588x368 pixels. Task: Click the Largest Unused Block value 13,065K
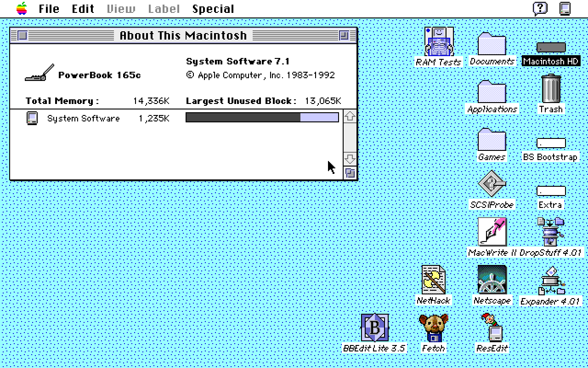click(322, 101)
